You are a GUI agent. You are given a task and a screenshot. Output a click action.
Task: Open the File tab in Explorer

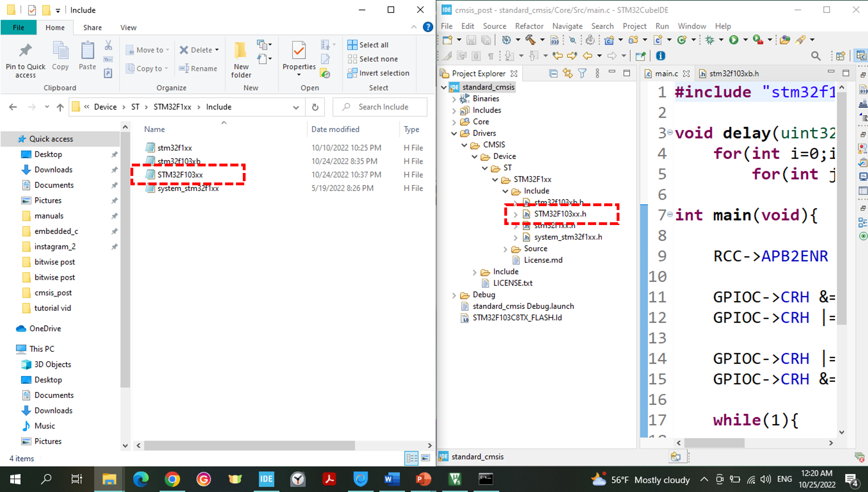point(18,27)
